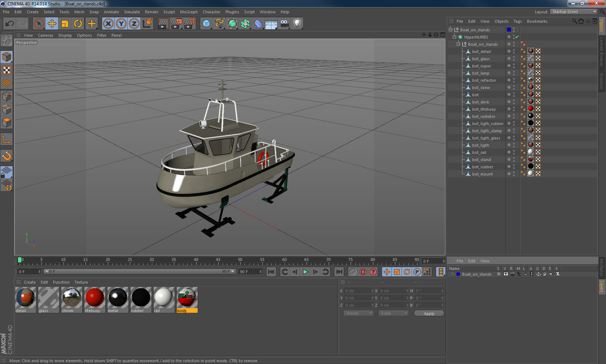Switch to Points mode

(x=6, y=97)
